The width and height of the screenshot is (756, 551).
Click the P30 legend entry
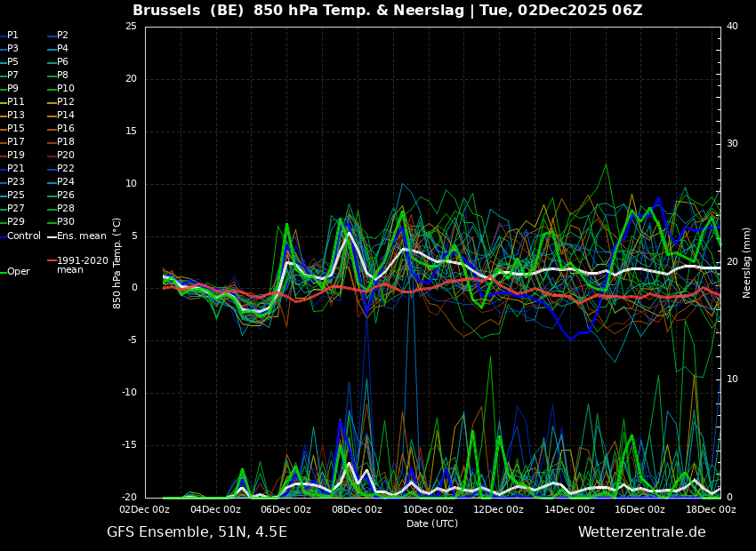point(65,222)
